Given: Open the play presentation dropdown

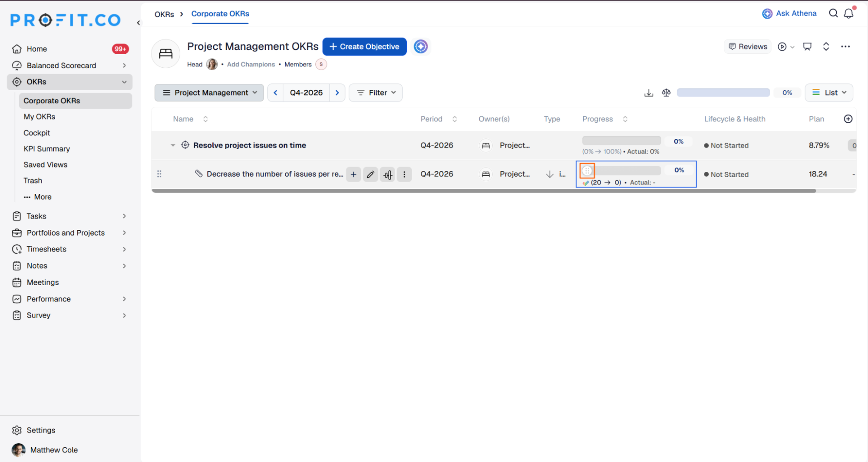Looking at the screenshot, I should point(786,46).
